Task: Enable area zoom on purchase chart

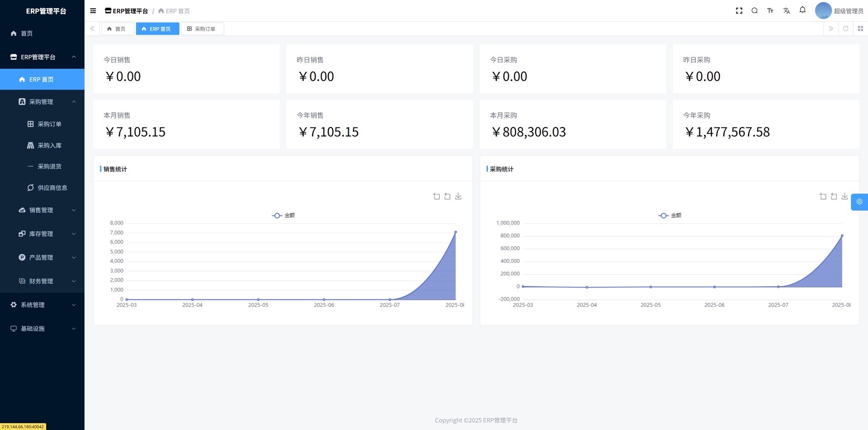Action: point(823,196)
